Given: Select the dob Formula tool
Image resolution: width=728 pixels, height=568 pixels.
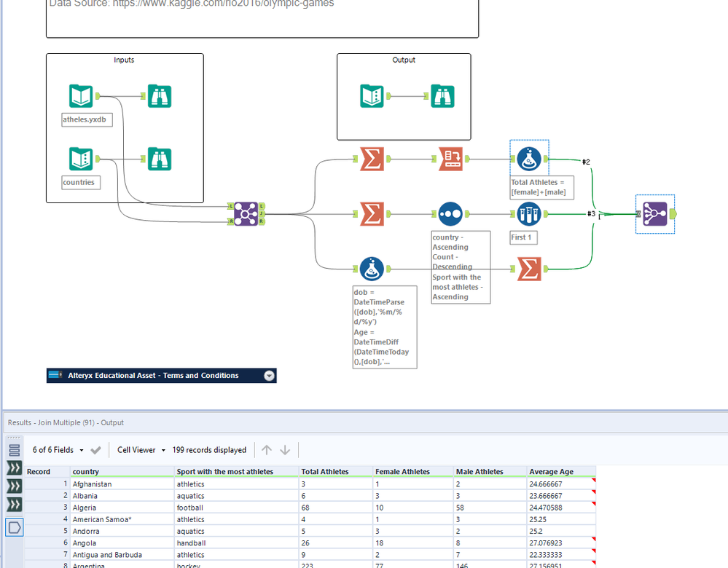Looking at the screenshot, I should coord(372,269).
